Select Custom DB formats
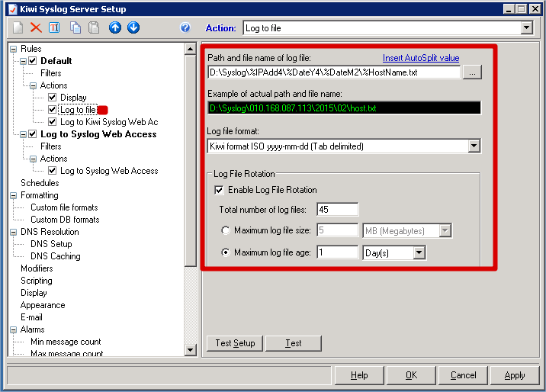Screen dimensions: 546x392 point(65,220)
